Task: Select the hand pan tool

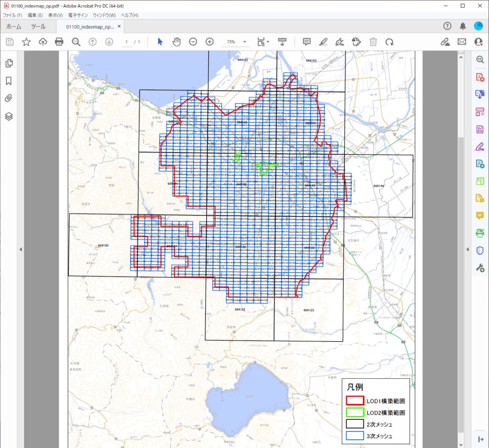Action: pyautogui.click(x=177, y=42)
